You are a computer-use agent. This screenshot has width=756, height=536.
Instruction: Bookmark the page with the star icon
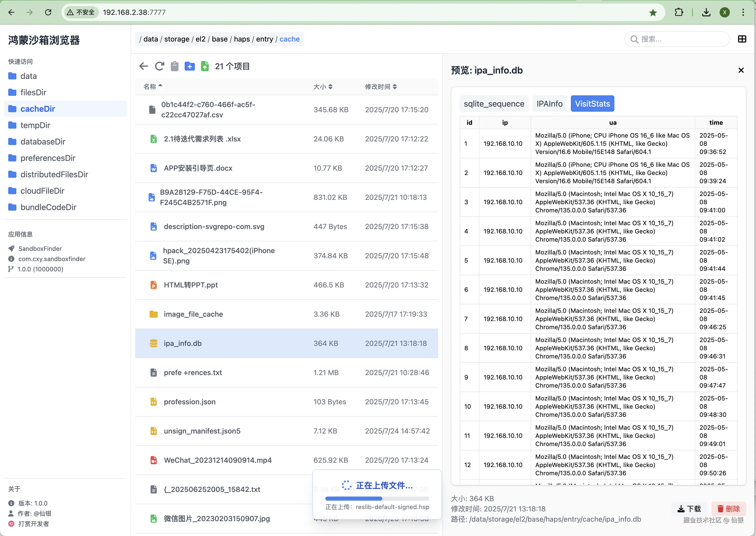(653, 12)
